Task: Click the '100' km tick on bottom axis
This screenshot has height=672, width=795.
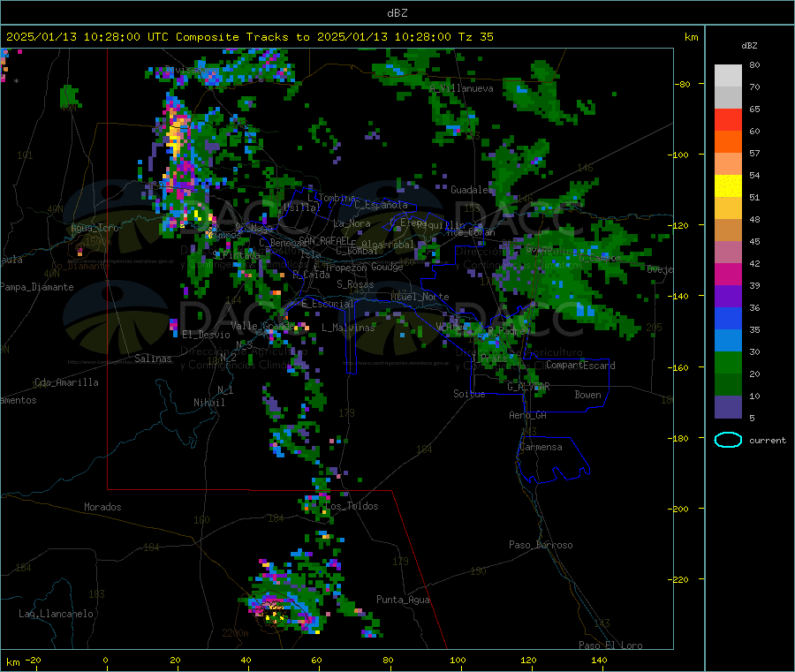Action: [458, 660]
